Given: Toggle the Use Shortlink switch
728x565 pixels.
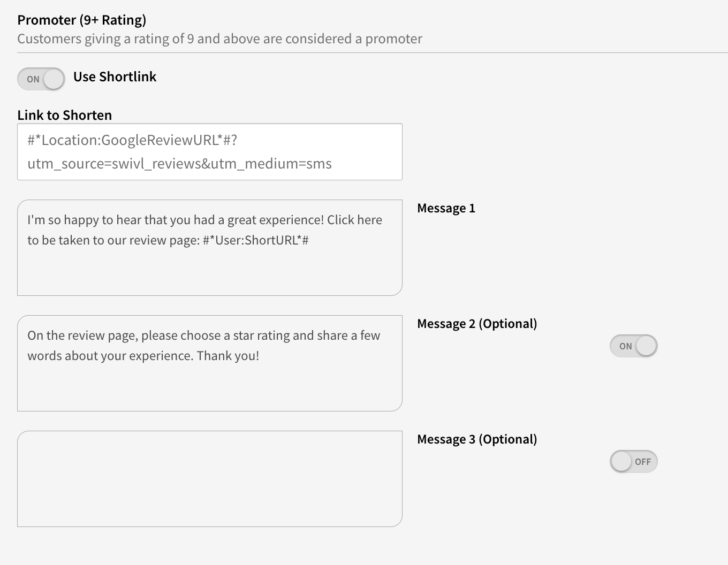Looking at the screenshot, I should [41, 79].
